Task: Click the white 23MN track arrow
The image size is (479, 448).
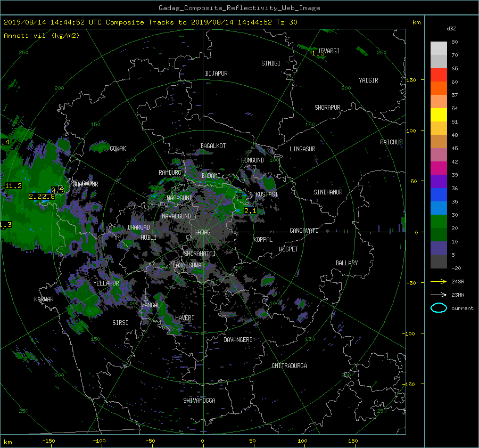Action: coord(439,295)
